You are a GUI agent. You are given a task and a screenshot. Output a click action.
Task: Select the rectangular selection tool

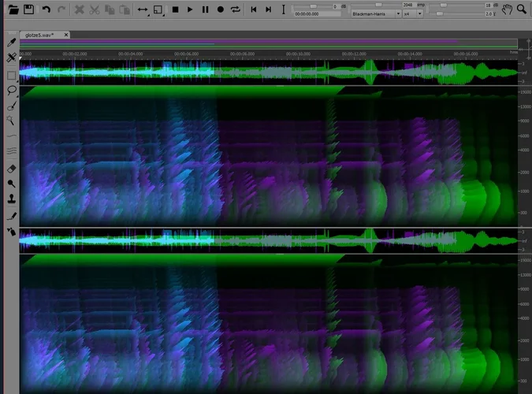tap(11, 76)
